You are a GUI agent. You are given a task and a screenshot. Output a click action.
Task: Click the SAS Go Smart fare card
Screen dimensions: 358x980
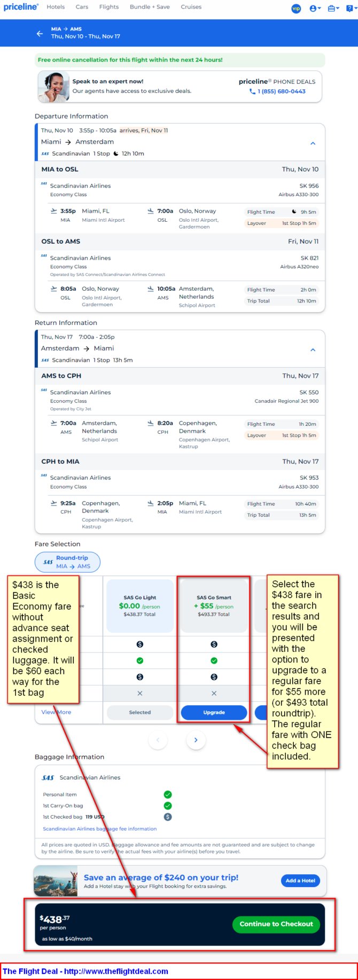tap(214, 605)
